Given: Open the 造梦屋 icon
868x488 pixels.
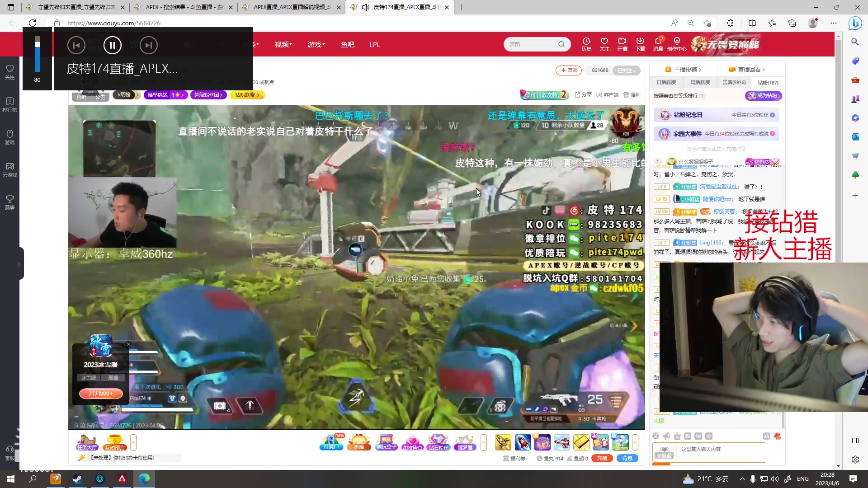Looking at the screenshot, I should [465, 442].
